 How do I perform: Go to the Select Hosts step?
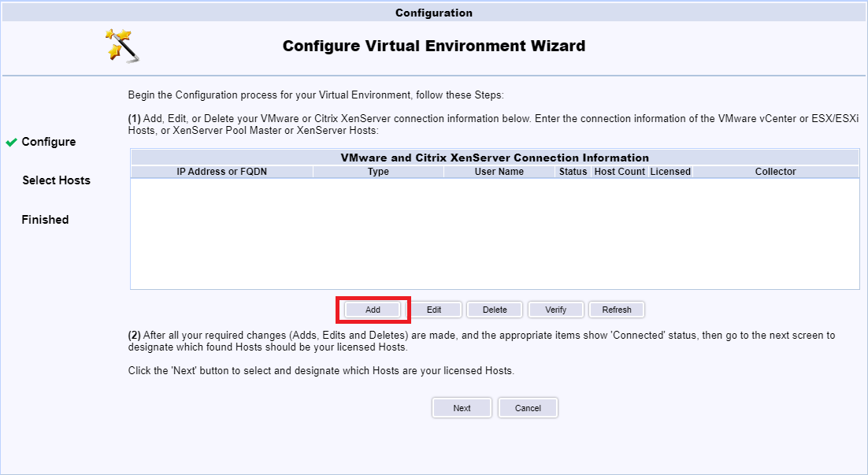[56, 180]
